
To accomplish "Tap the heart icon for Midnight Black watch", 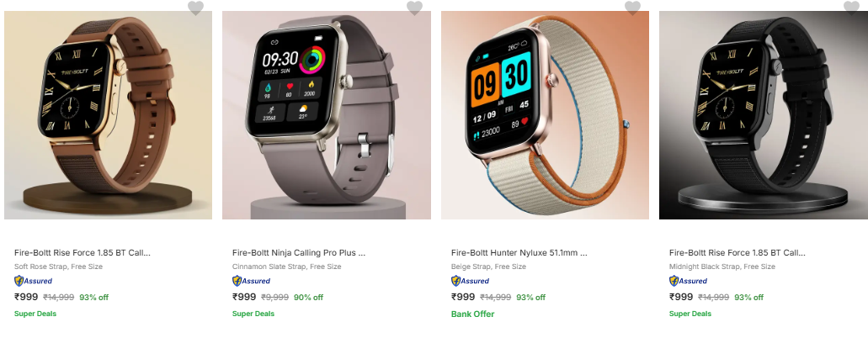I will (x=851, y=8).
